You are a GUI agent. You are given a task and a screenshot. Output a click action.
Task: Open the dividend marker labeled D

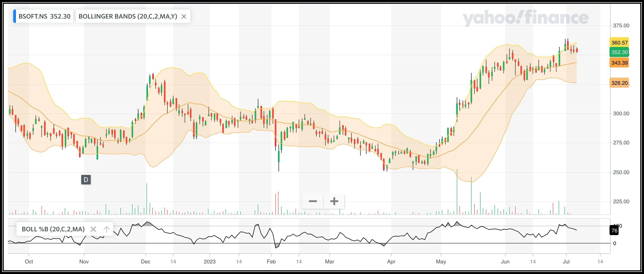click(86, 180)
